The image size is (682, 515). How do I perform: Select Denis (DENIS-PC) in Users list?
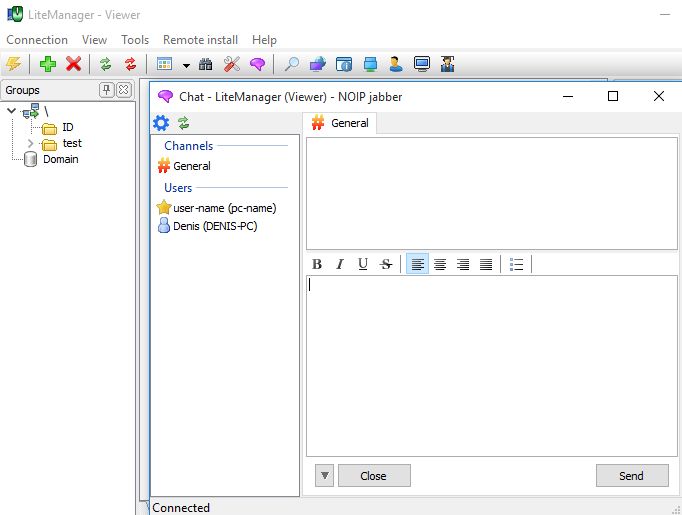pyautogui.click(x=207, y=226)
